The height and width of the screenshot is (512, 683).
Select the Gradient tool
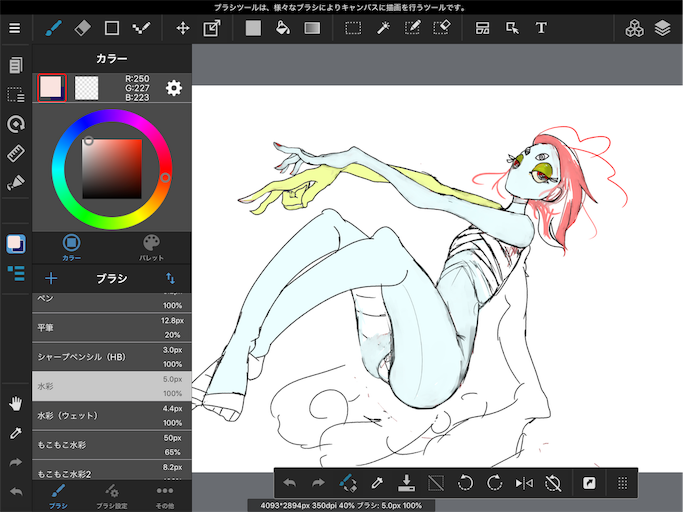[x=313, y=28]
